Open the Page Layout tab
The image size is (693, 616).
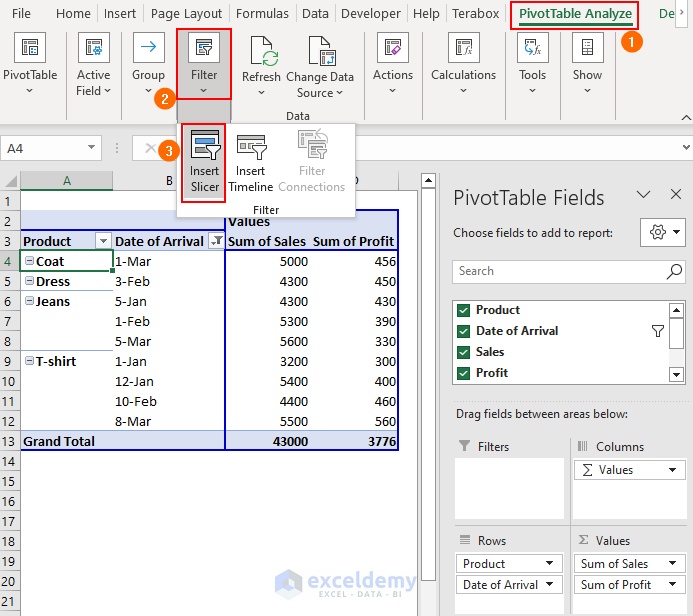(x=187, y=14)
